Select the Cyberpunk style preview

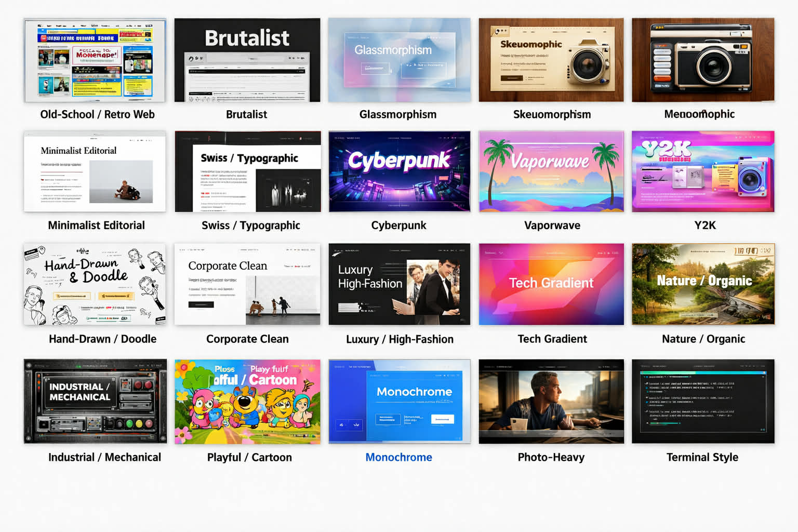(398, 171)
